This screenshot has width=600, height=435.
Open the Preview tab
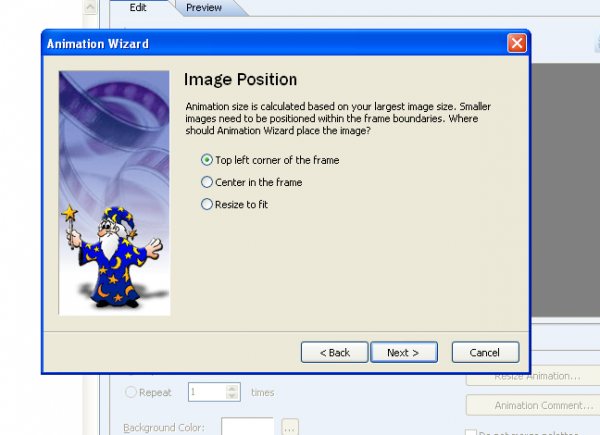pos(204,7)
